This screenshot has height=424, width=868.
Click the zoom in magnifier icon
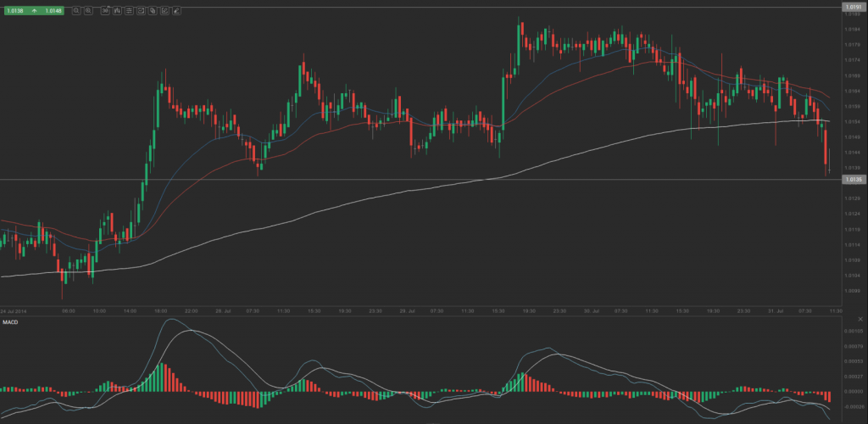click(88, 11)
